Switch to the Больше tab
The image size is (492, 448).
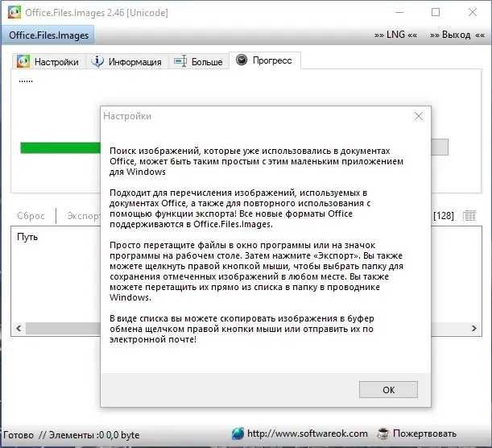199,61
